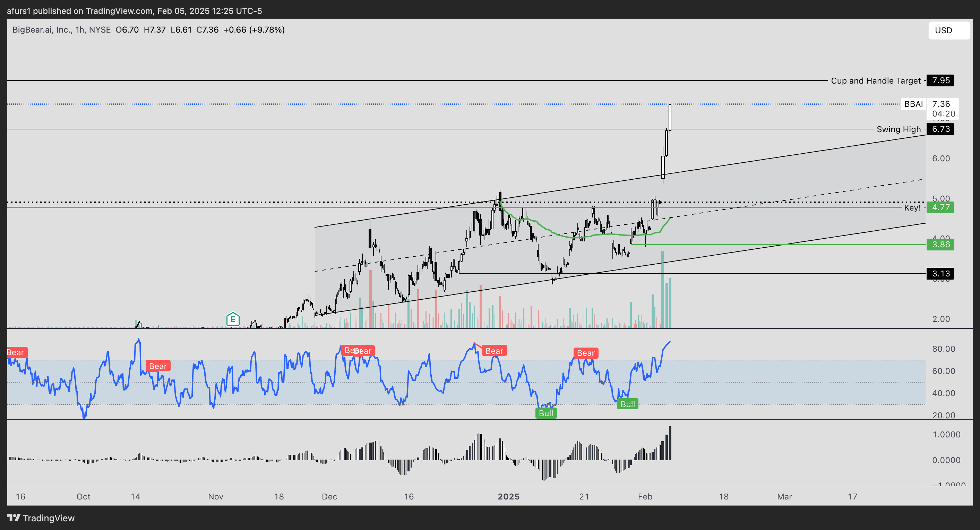Click the green 'Bull' tag near Feb
This screenshot has height=530, width=980.
coord(628,404)
